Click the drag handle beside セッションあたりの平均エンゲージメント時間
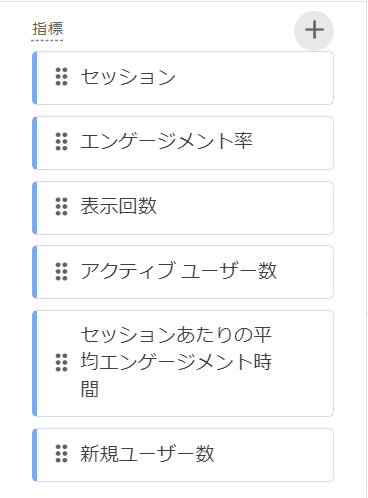Screen dimensions: 368x498 point(61,362)
